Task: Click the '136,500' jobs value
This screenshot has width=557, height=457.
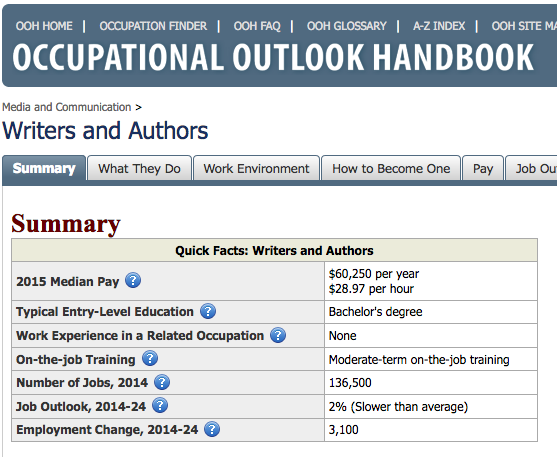Action: [x=350, y=383]
